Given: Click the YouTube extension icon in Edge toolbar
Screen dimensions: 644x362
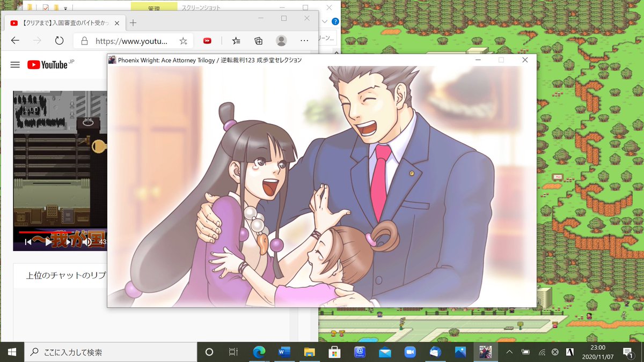Looking at the screenshot, I should pos(207,41).
